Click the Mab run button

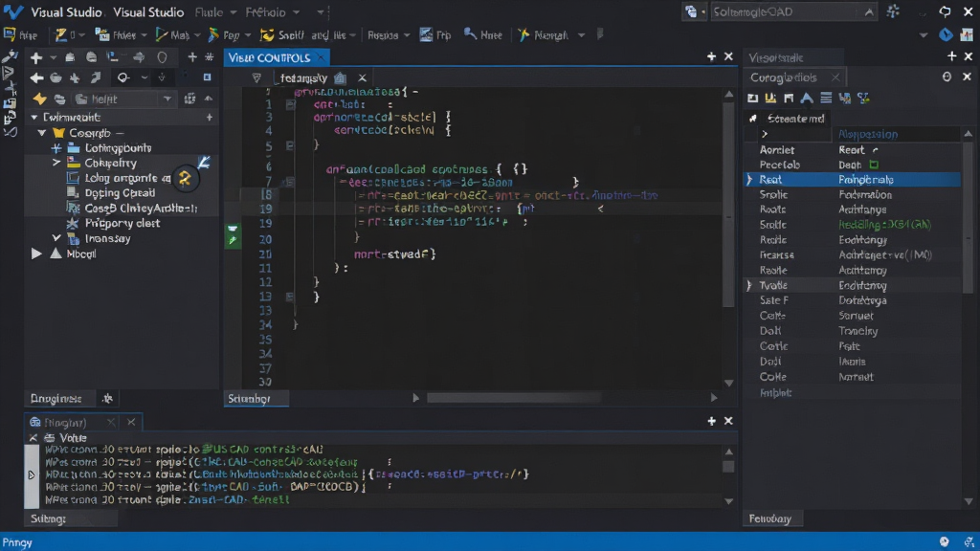[174, 35]
